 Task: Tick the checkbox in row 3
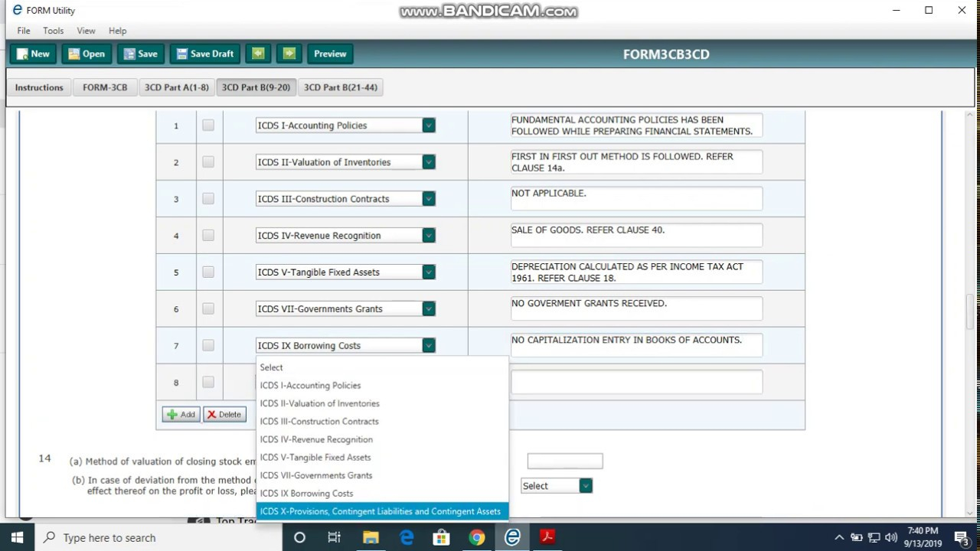[x=208, y=199]
